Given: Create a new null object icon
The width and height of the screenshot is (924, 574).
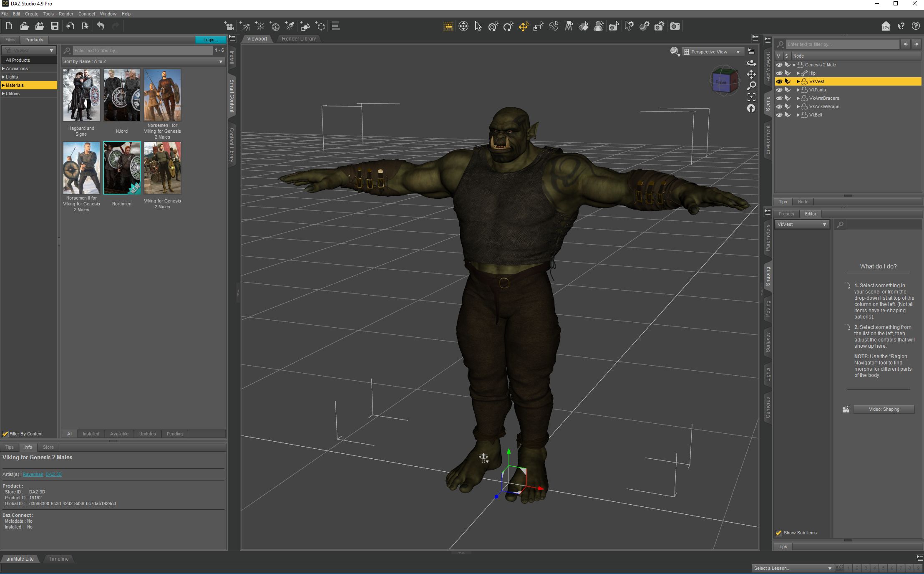Looking at the screenshot, I should 320,26.
